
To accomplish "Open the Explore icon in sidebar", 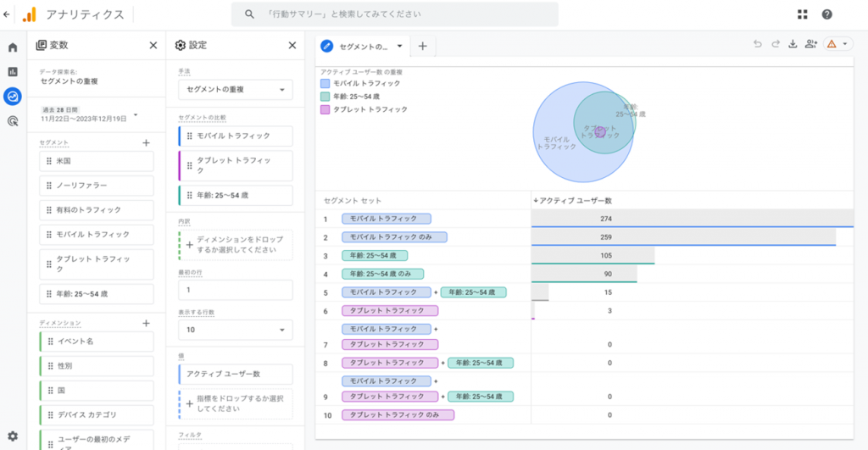I will coord(13,97).
